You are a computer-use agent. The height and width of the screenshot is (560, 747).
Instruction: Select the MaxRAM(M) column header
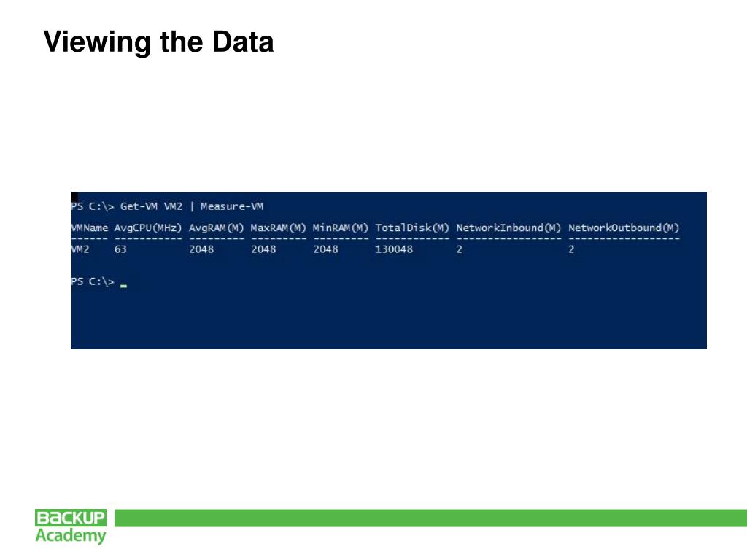278,228
